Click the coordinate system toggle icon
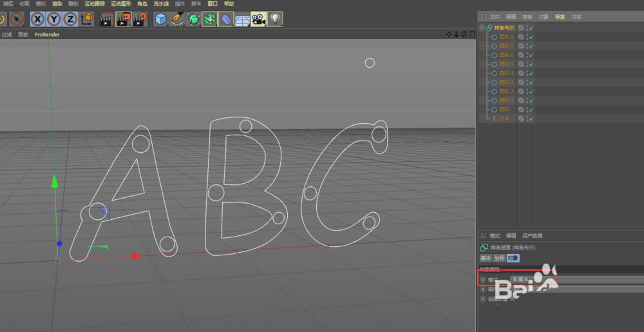 point(87,19)
